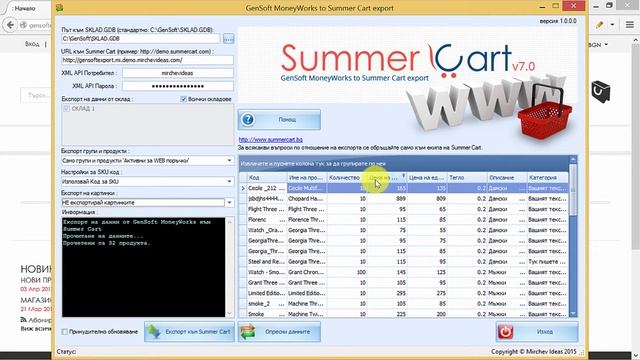Sort by the Тегло column header
Screen dimensions: 640x360
467,178
